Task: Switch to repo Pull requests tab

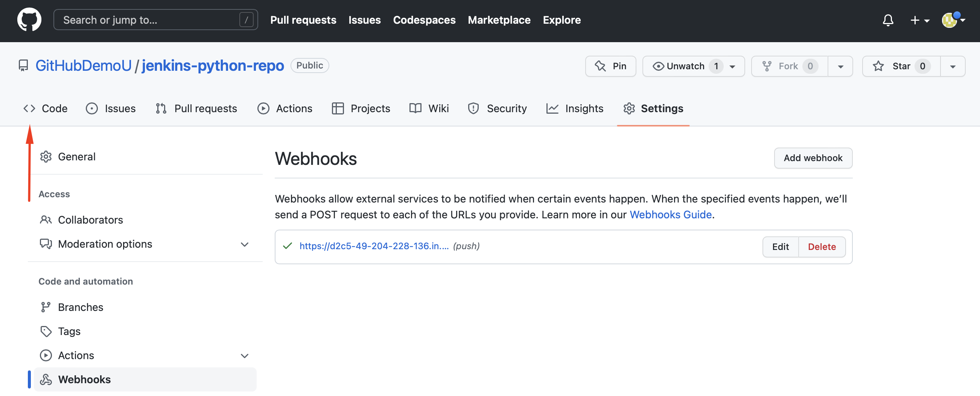Action: (x=196, y=108)
